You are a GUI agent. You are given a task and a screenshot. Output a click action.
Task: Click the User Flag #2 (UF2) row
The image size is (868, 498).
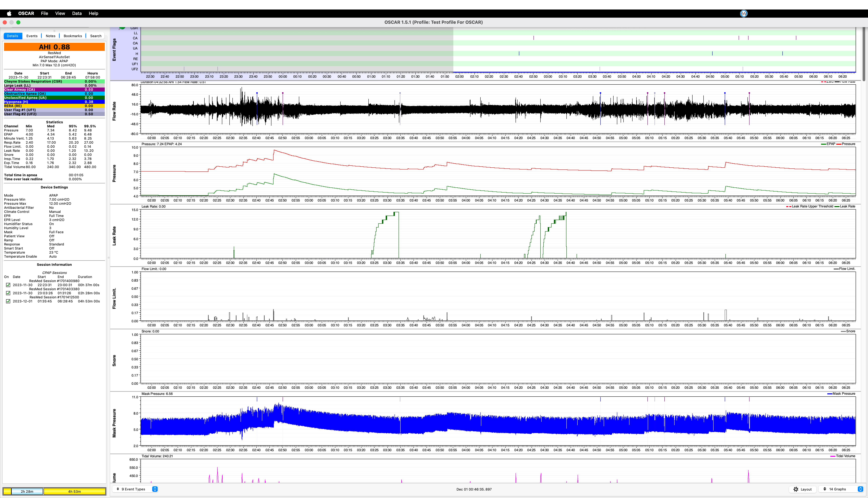pos(54,114)
